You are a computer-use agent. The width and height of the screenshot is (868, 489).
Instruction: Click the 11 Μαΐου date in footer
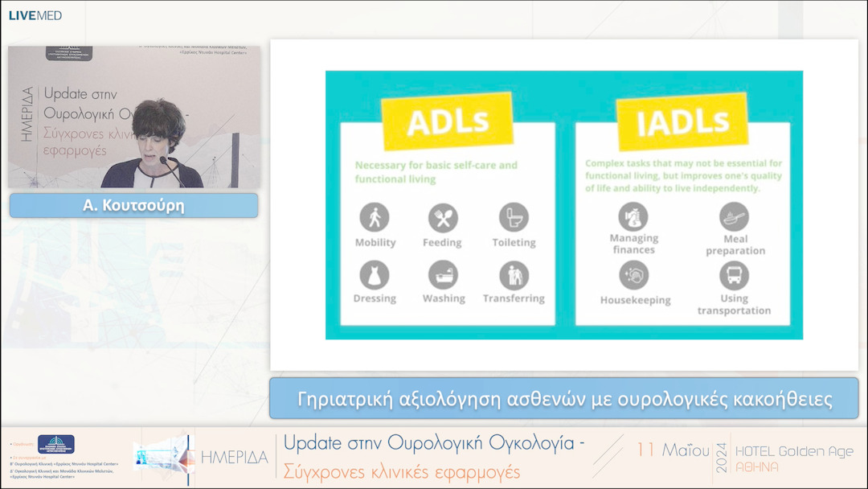click(673, 450)
